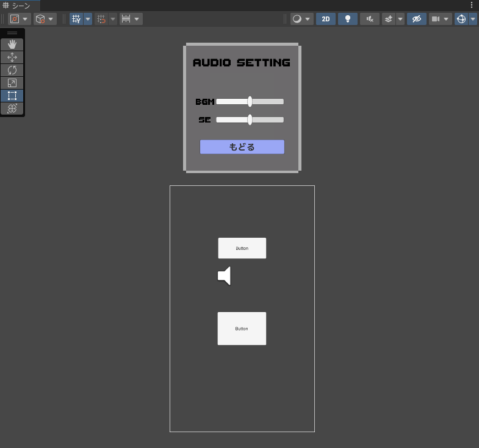Select the Scale tool
This screenshot has height=448, width=479.
12,83
